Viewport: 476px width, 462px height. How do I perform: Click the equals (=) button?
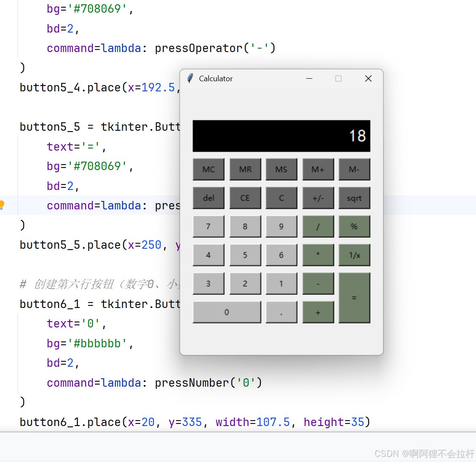(354, 298)
